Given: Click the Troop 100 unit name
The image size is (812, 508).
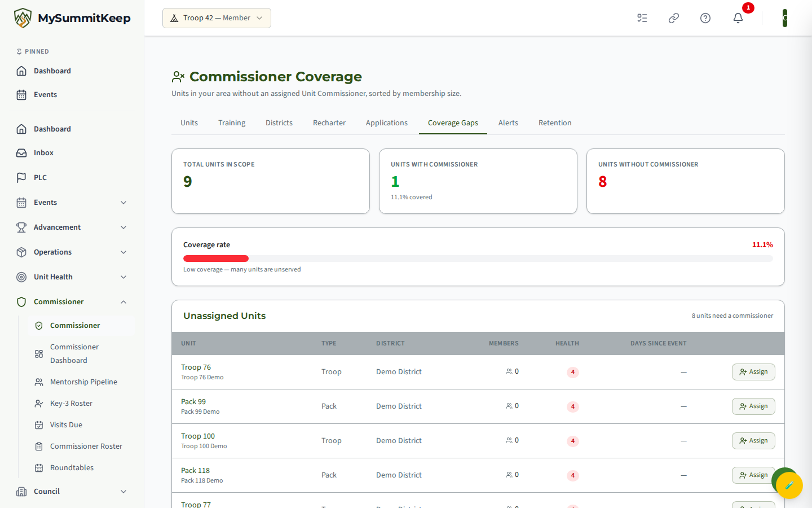Looking at the screenshot, I should [198, 436].
